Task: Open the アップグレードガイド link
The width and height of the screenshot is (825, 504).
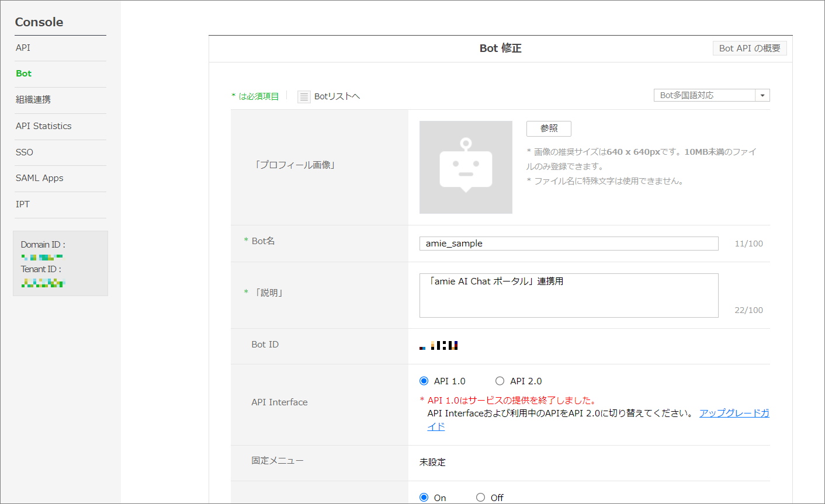Action: (x=734, y=413)
